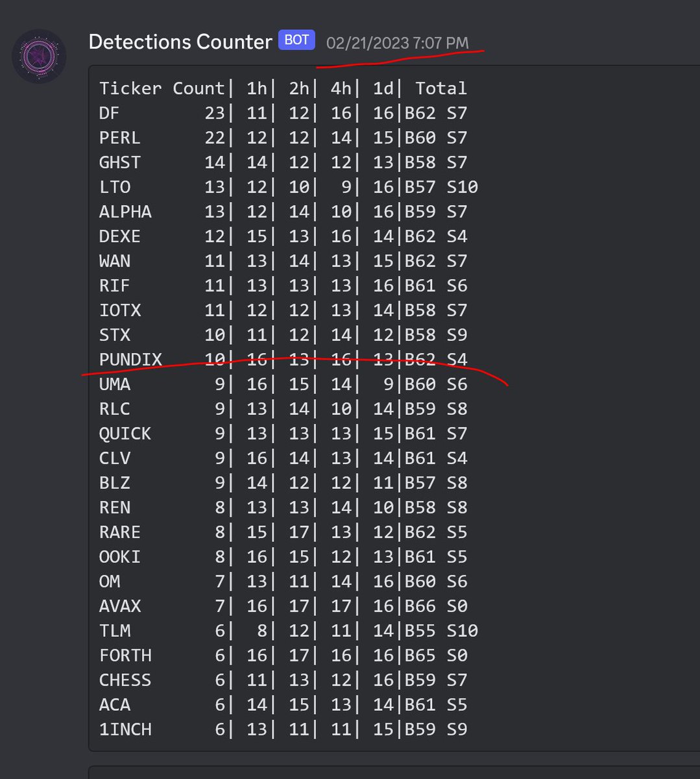This screenshot has width=700, height=779.
Task: Click the CLV ticker name
Action: tap(115, 458)
